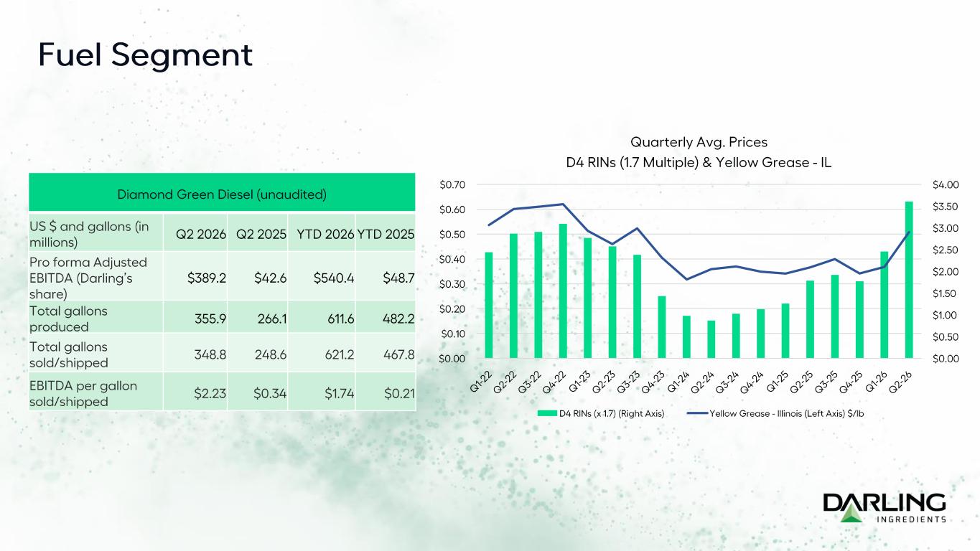Select the '355.9' gallons produced value
The image size is (980, 551).
coord(209,319)
